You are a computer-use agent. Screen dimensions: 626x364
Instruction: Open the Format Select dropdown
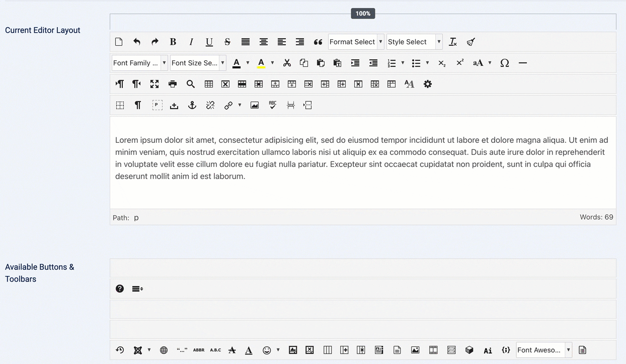pyautogui.click(x=356, y=42)
